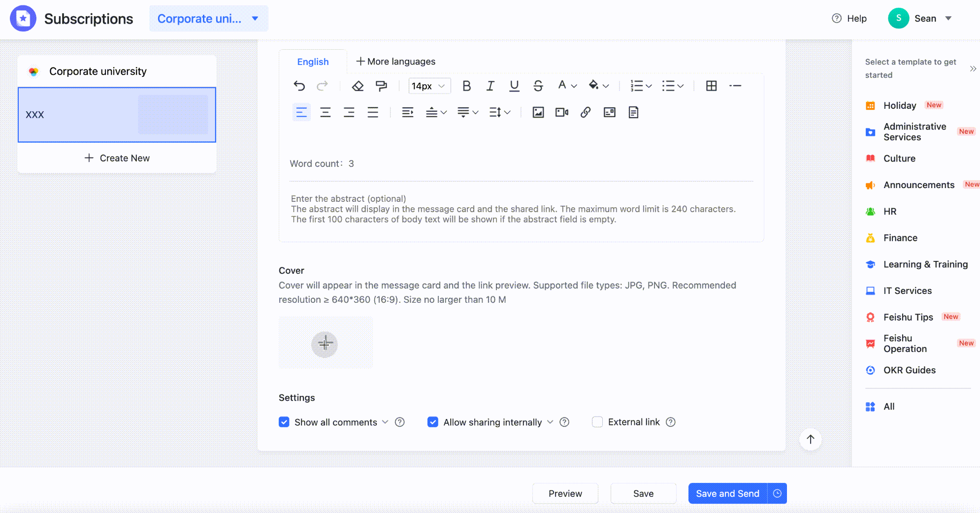Undo the last edit

point(299,86)
